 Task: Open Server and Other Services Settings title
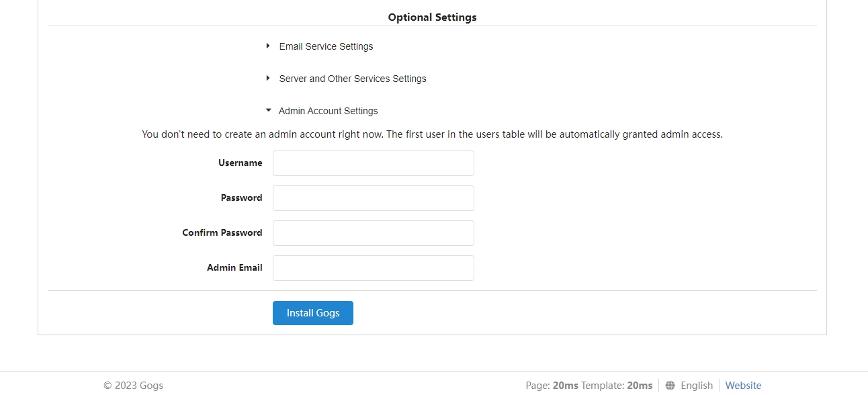point(352,79)
